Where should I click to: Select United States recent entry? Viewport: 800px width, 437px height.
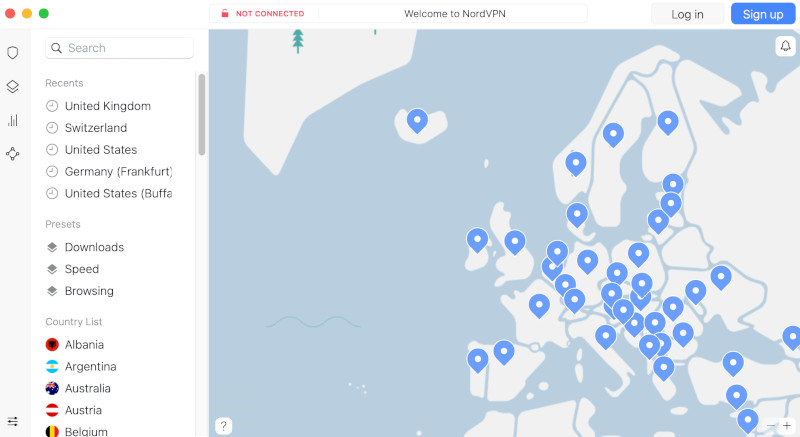(x=101, y=150)
